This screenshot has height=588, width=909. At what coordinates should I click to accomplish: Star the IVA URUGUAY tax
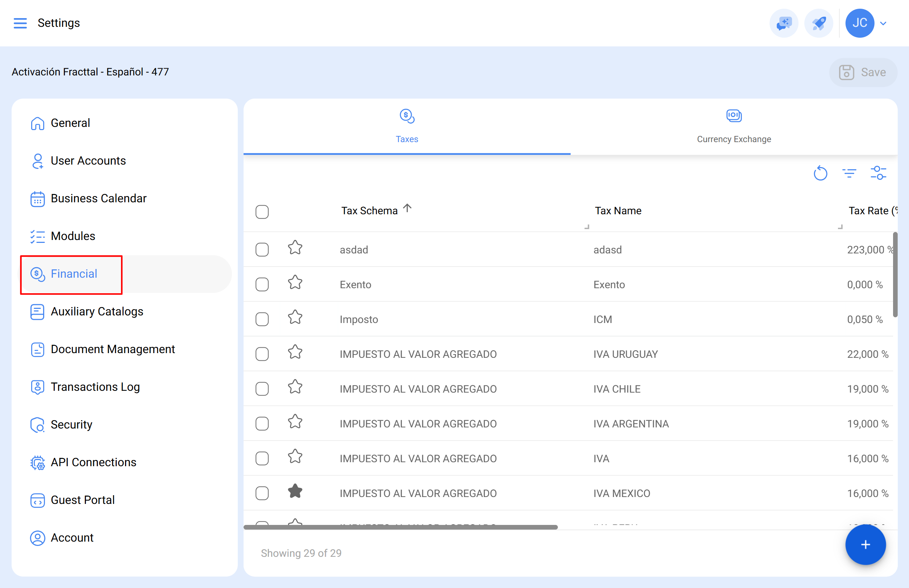pyautogui.click(x=295, y=352)
